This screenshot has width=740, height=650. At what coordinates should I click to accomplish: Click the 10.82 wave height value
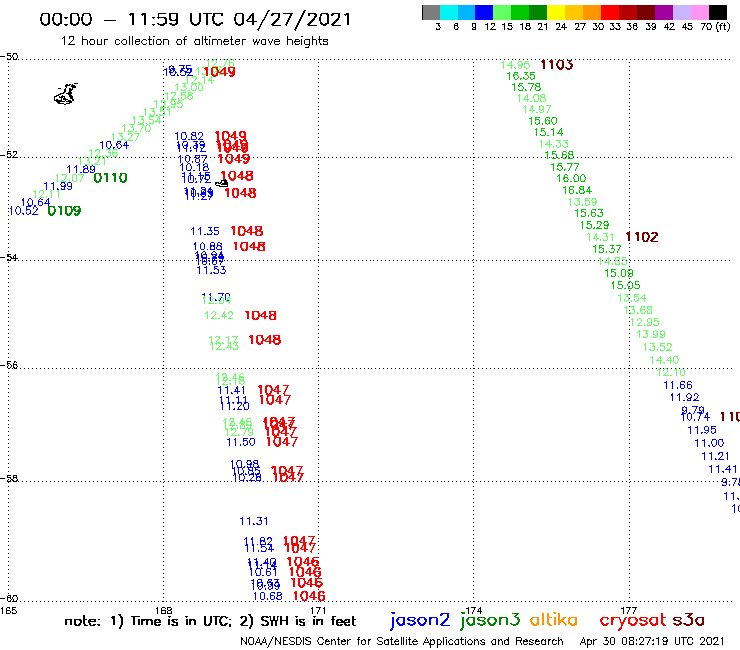click(189, 136)
